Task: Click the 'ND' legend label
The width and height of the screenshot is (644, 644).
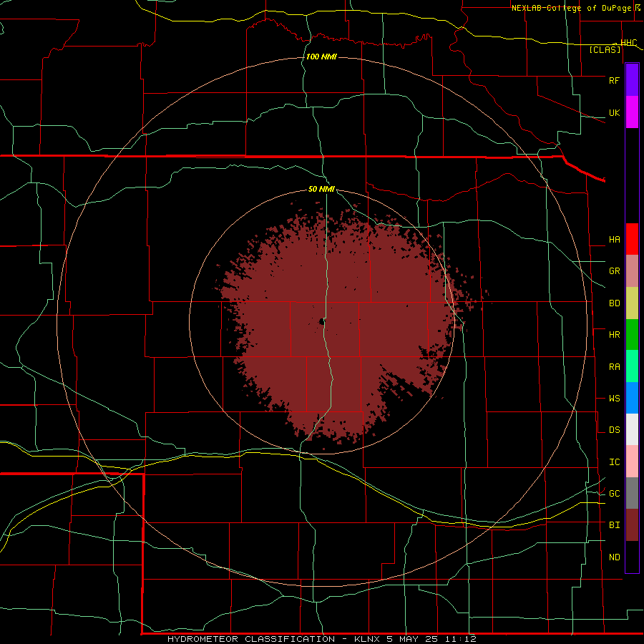Action: pyautogui.click(x=614, y=557)
